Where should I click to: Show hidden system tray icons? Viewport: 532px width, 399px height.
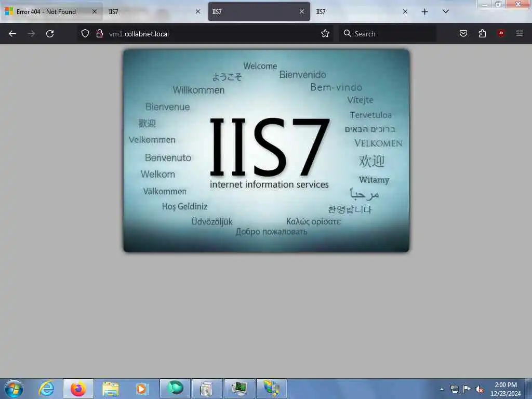(x=442, y=389)
